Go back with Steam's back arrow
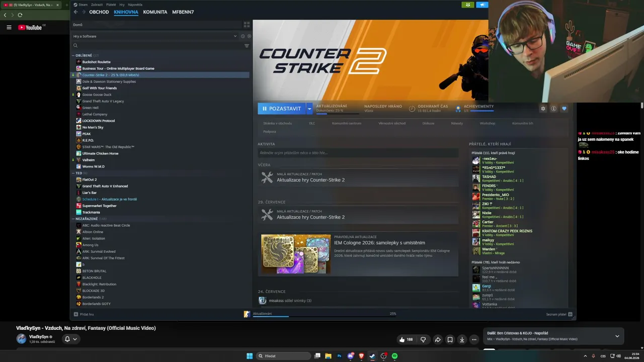 [76, 12]
